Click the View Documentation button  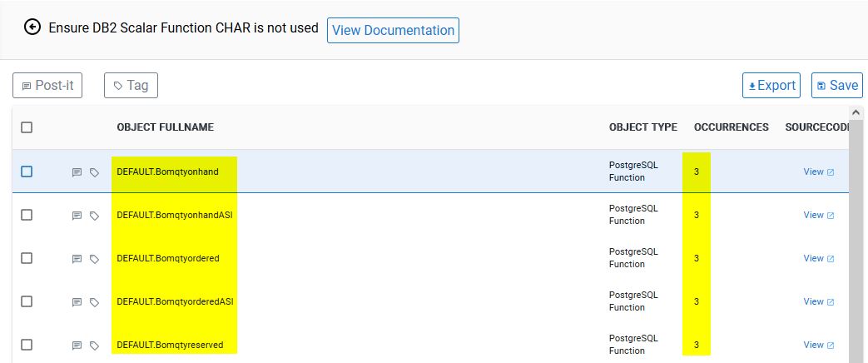point(393,30)
